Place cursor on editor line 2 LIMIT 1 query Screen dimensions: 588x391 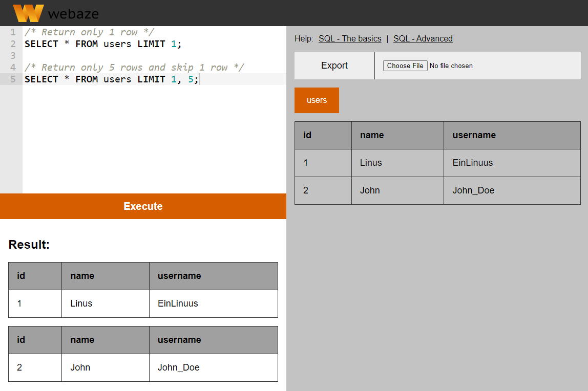tap(103, 44)
